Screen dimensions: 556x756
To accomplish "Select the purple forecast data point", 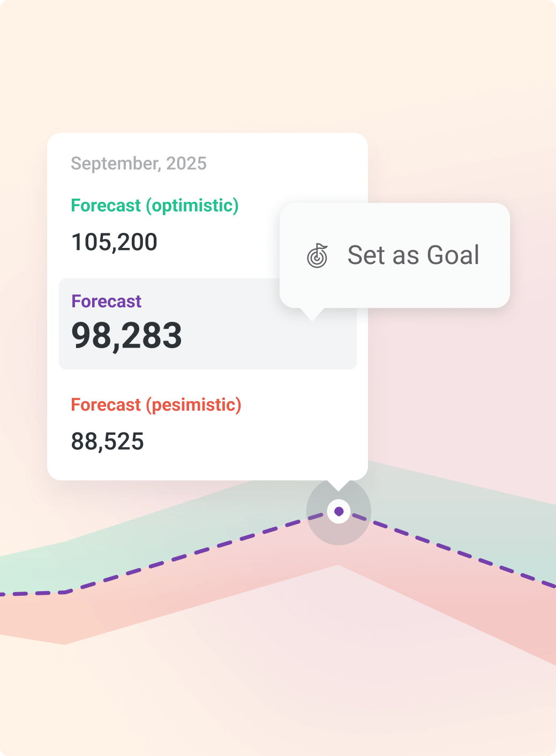I will pyautogui.click(x=339, y=511).
